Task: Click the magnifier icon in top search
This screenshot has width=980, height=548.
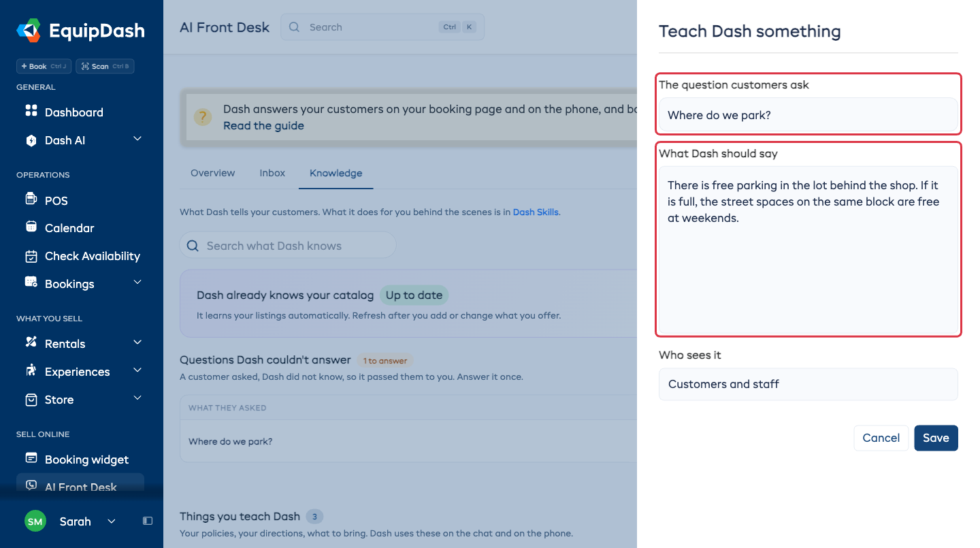Action: [294, 27]
